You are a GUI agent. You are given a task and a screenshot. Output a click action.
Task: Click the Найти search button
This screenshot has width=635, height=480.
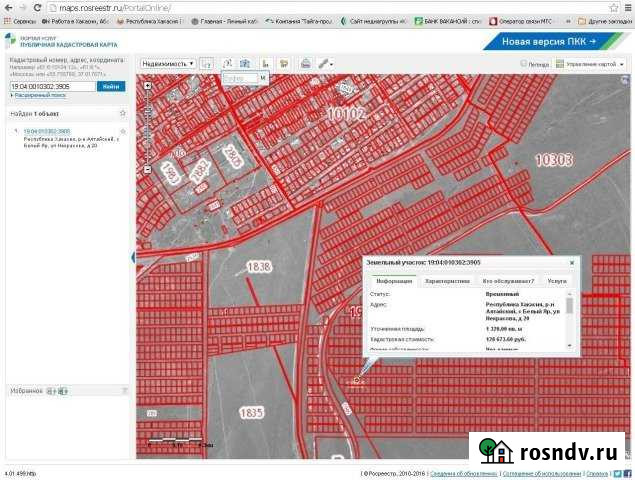click(x=111, y=87)
